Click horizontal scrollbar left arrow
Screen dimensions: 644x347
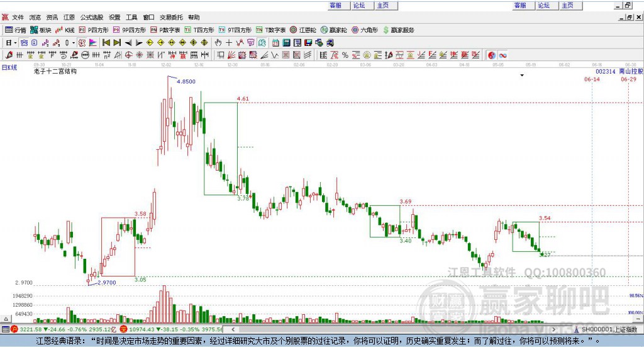pos(233,329)
